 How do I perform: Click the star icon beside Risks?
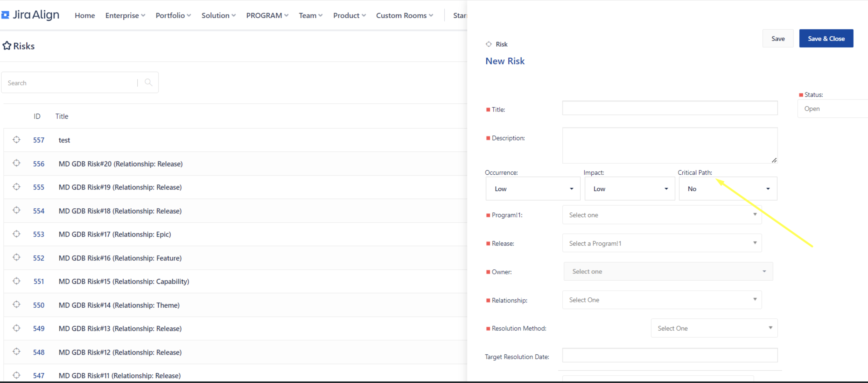tap(7, 45)
